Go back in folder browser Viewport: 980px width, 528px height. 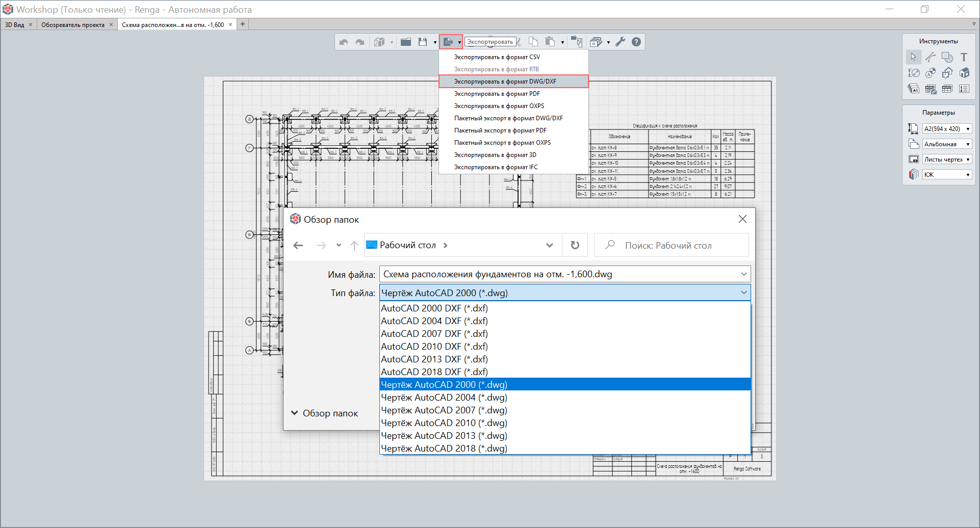pos(298,246)
